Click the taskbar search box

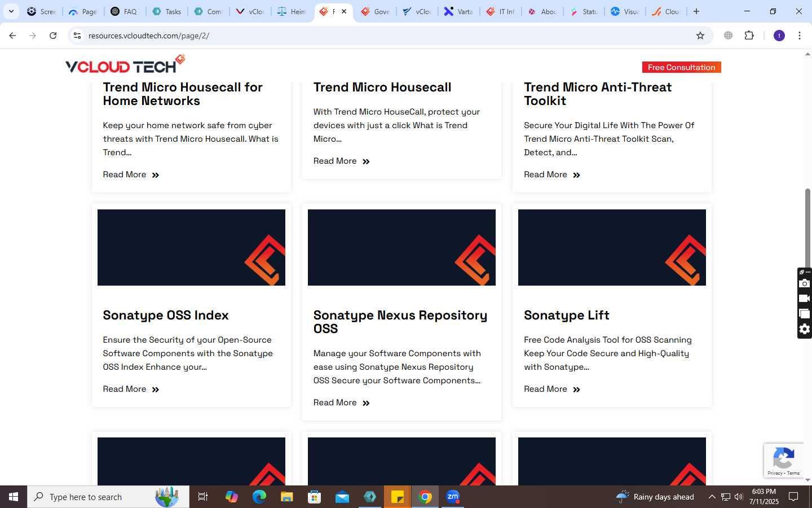click(108, 497)
